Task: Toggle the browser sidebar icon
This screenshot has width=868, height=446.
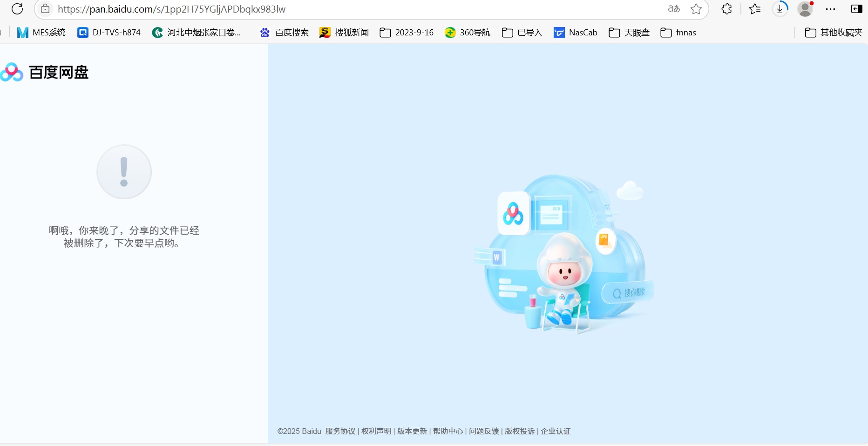Action: (856, 9)
